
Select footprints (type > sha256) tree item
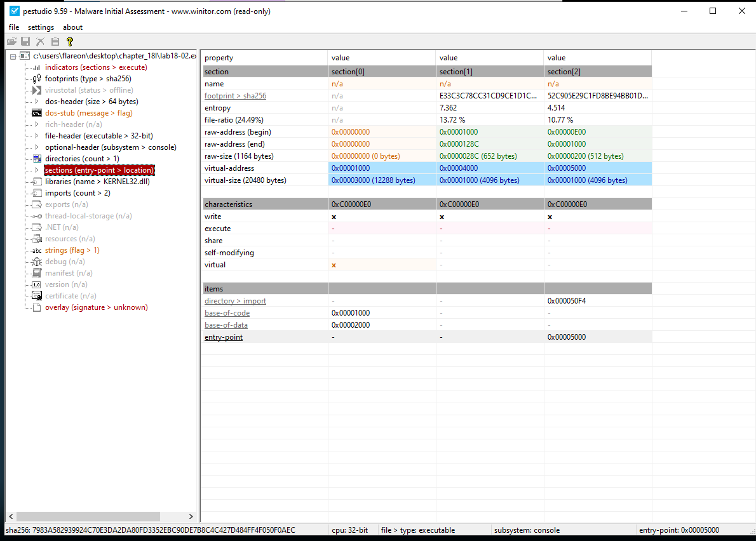coord(88,79)
